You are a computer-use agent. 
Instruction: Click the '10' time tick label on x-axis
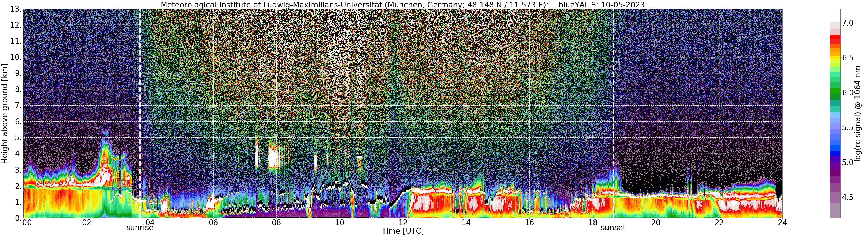pos(340,223)
